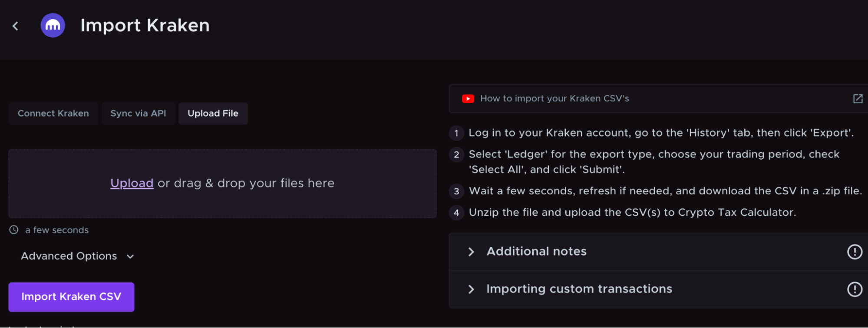Screen dimensions: 868x328
Task: Click the external link icon on the video banner
Action: pos(858,98)
